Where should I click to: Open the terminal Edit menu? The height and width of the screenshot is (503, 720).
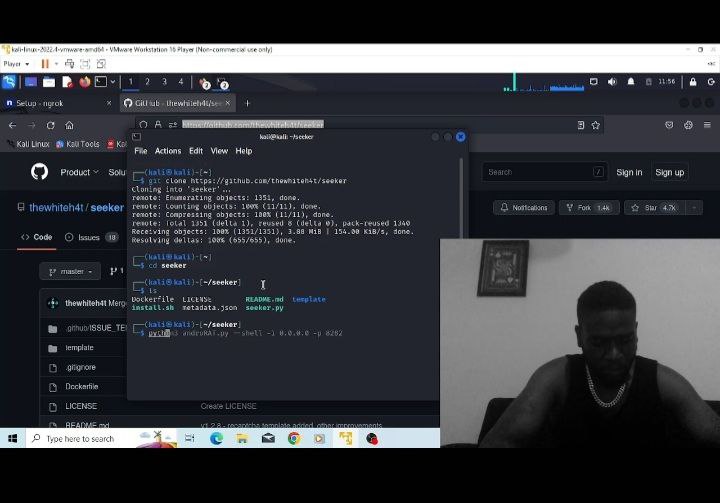[x=196, y=151]
